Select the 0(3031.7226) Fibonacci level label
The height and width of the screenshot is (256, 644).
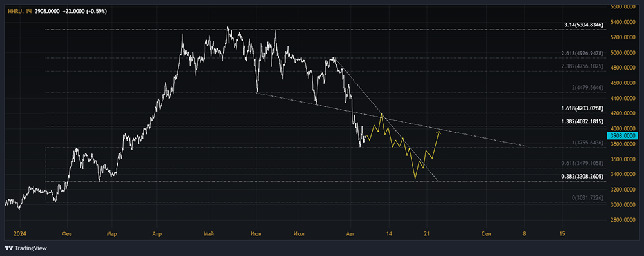[587, 197]
